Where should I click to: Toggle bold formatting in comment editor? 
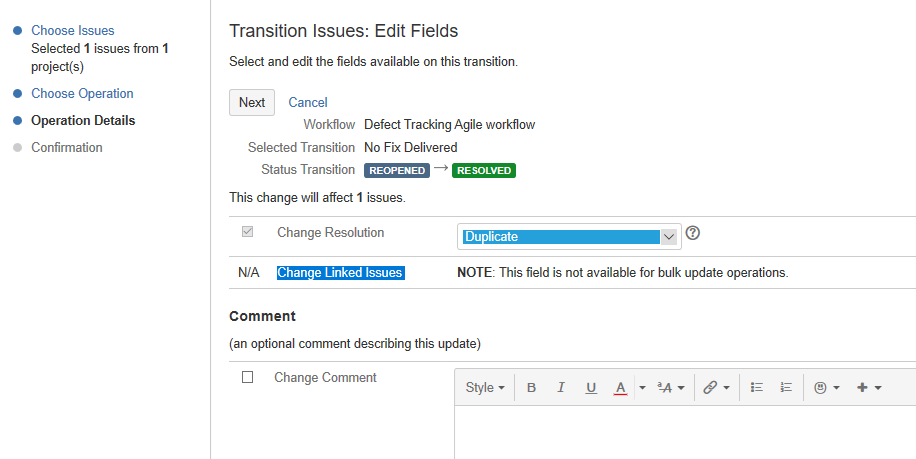pos(531,387)
